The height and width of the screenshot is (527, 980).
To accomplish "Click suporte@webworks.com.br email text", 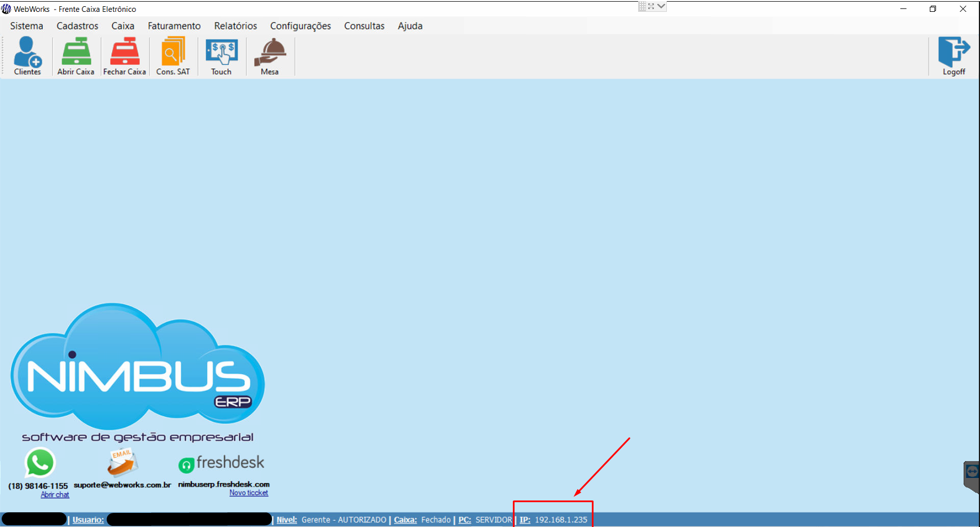I will tap(122, 485).
